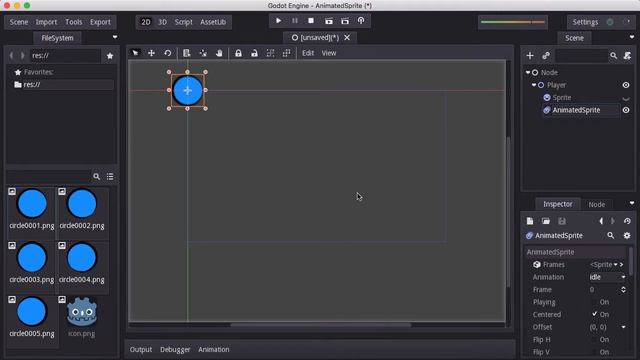The image size is (640, 360).
Task: Open the Output bottom panel
Action: tap(141, 349)
